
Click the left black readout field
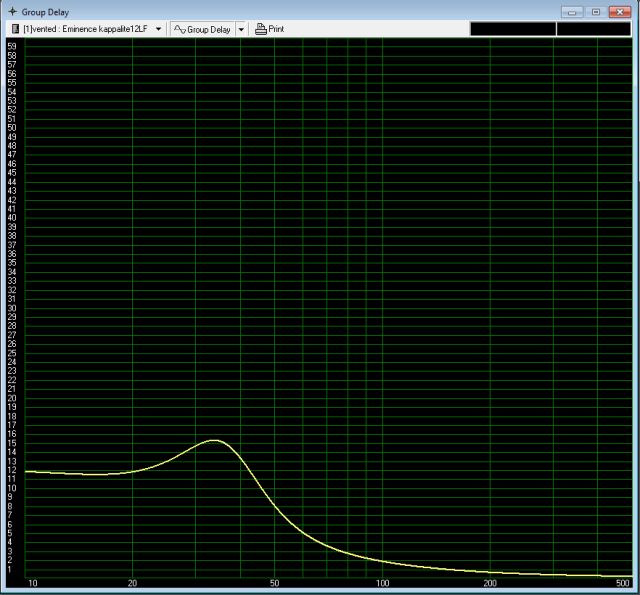pyautogui.click(x=511, y=29)
